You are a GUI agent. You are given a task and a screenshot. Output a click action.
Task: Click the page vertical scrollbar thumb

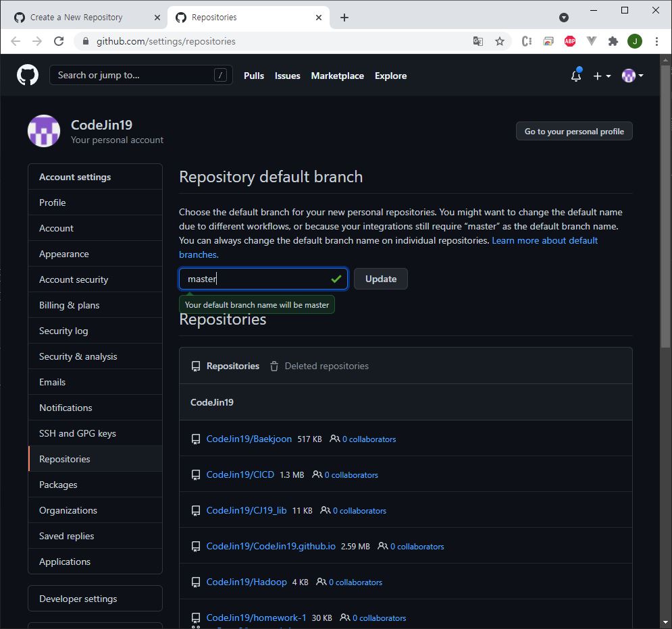click(665, 206)
